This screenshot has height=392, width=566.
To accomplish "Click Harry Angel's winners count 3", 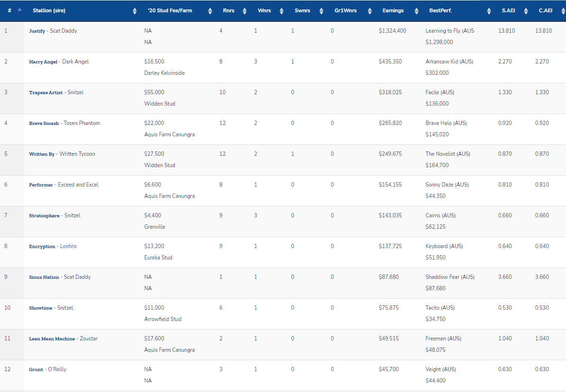I will click(256, 62).
